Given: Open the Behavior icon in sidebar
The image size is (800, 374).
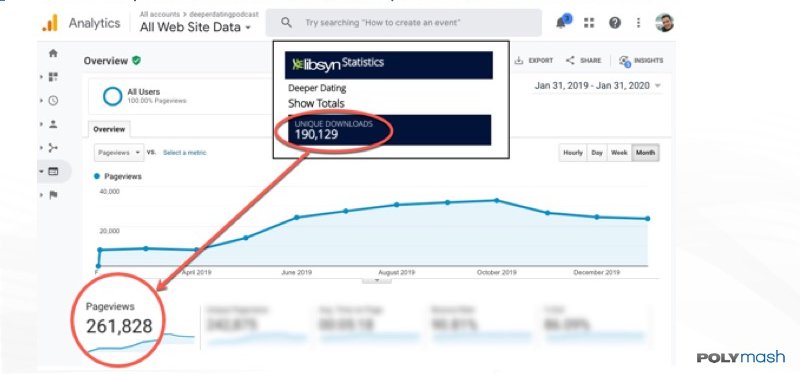Looking at the screenshot, I should pyautogui.click(x=53, y=171).
